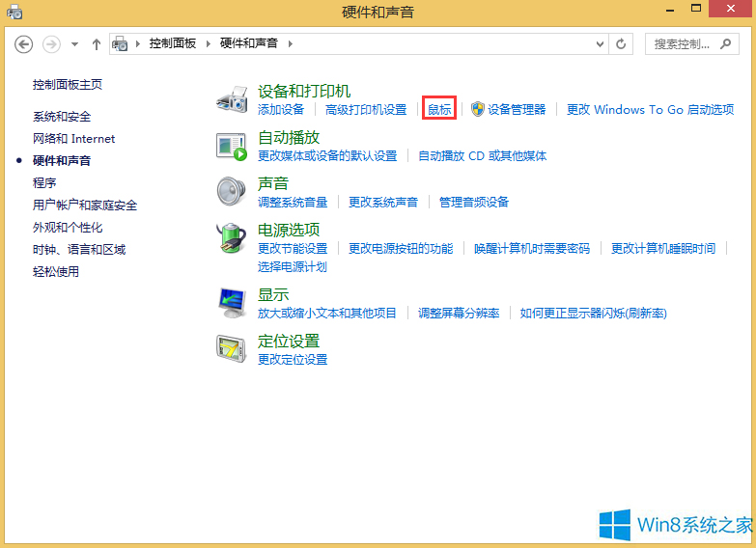Open 电源选项 heading link

289,230
